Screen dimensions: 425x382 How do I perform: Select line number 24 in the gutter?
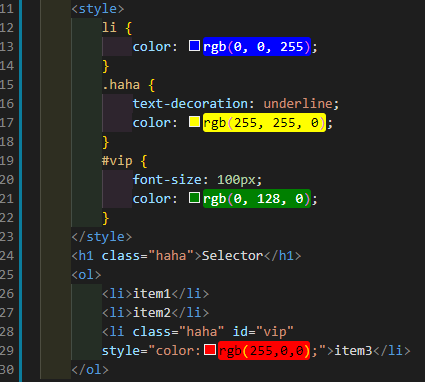pos(7,256)
